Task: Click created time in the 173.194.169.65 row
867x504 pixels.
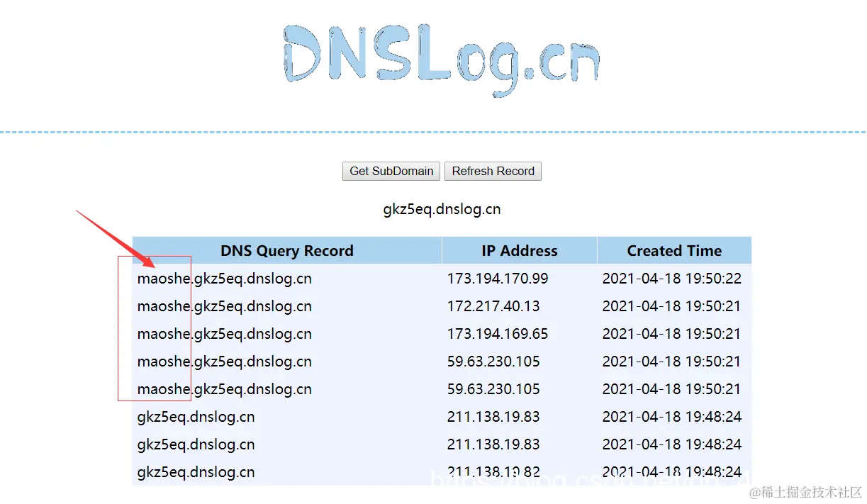Action: [672, 334]
